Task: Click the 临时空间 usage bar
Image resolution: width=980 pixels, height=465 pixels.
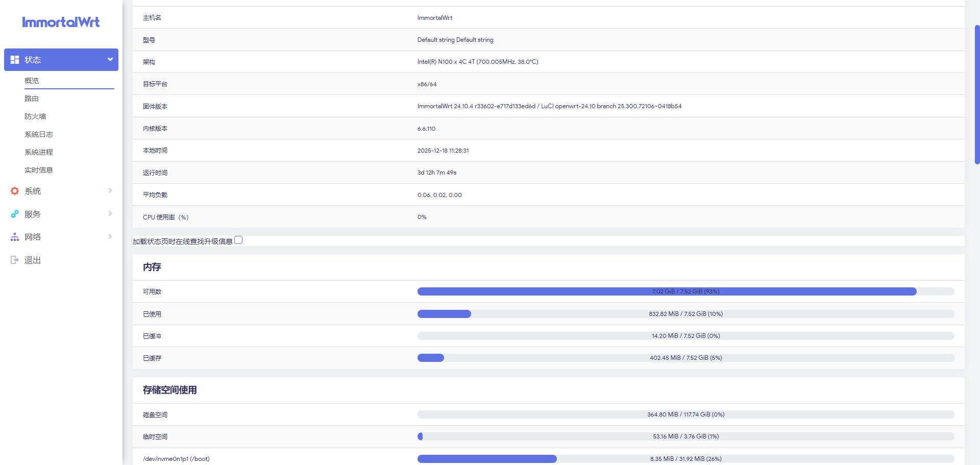Action: [685, 436]
